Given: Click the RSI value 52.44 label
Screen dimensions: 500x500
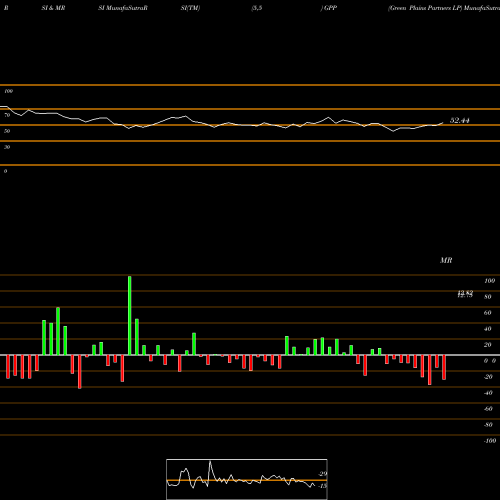Looking at the screenshot, I should pos(459,120).
